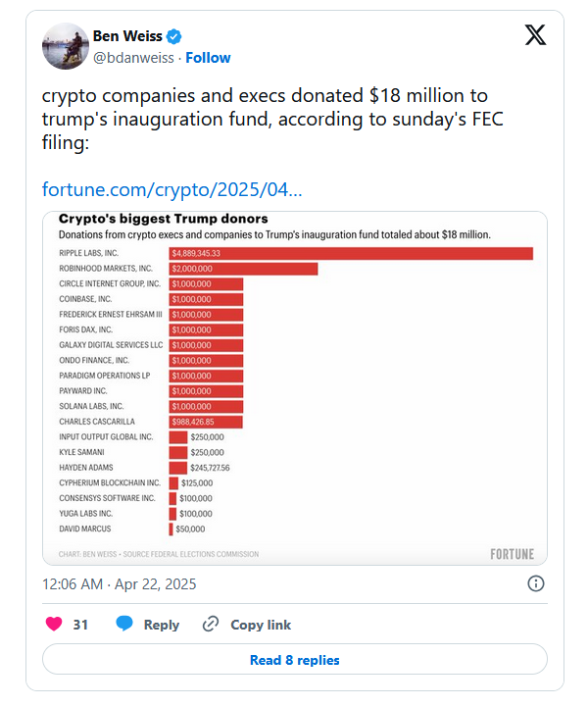Open the fortune.com crypto article link
The width and height of the screenshot is (588, 706).
(171, 189)
